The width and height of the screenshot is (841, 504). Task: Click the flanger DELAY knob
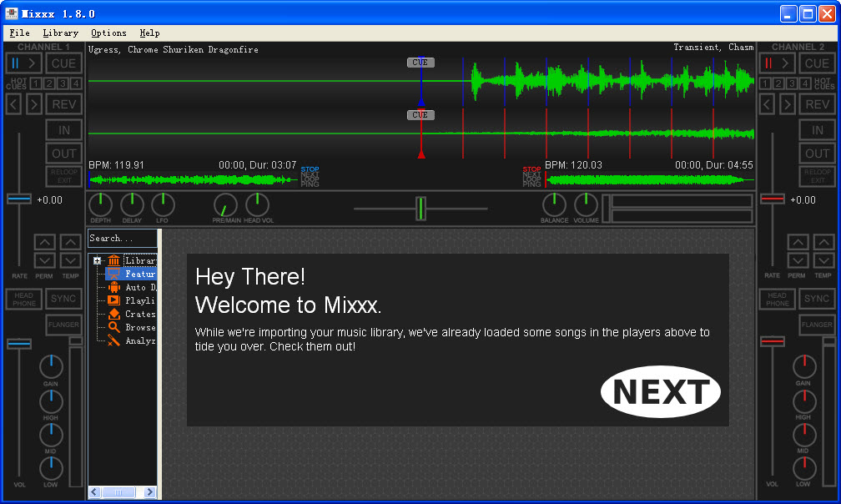(132, 204)
